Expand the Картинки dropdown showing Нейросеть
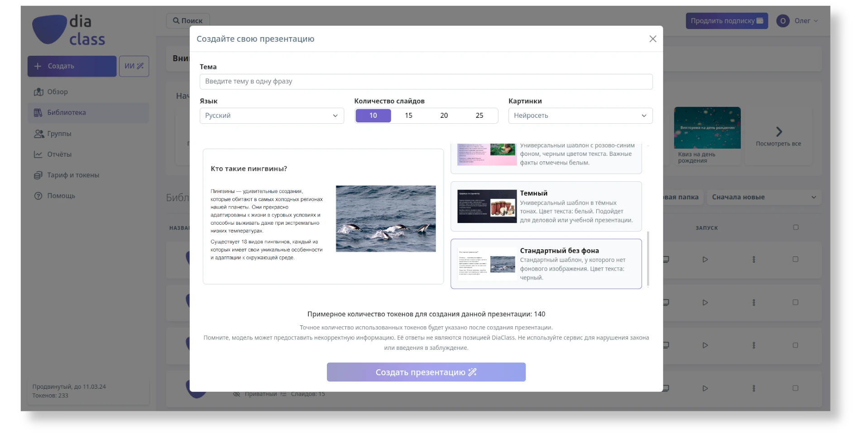 coord(580,116)
